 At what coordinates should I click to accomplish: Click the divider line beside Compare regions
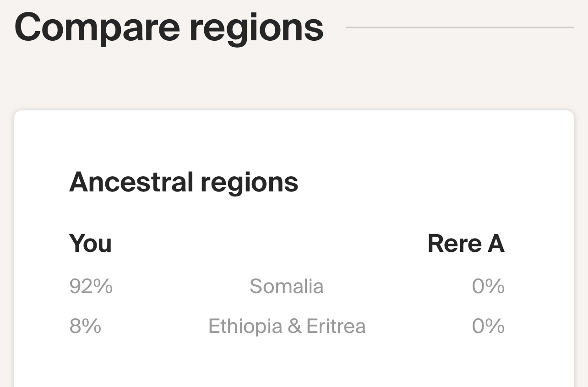click(460, 27)
